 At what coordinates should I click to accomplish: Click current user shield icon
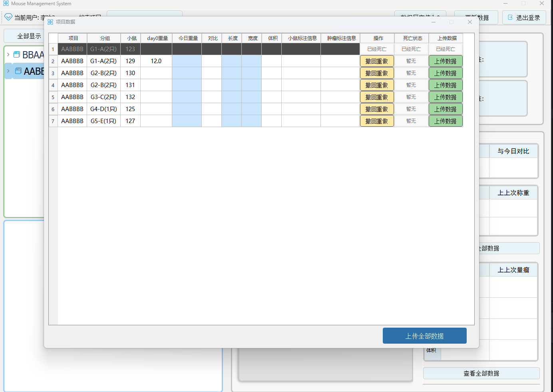tap(8, 17)
